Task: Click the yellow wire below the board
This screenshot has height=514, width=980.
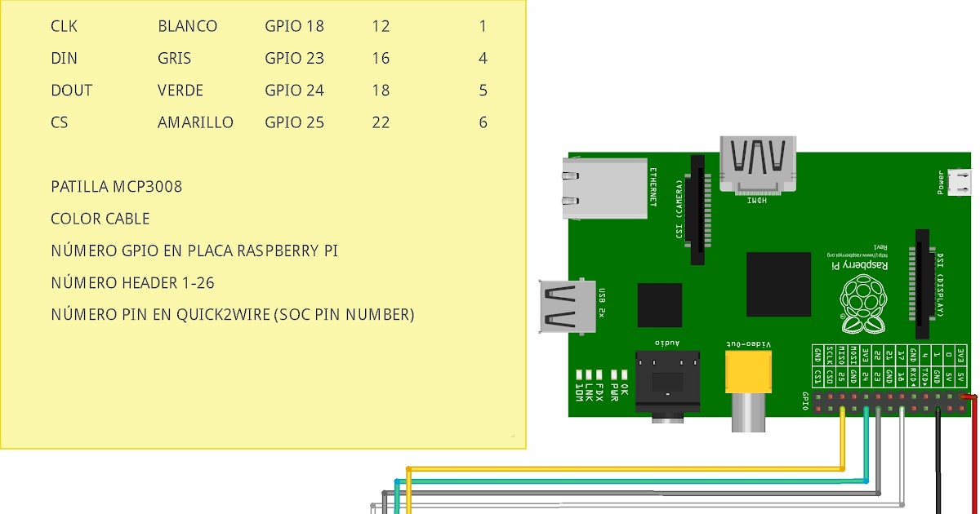Action: tap(625, 469)
